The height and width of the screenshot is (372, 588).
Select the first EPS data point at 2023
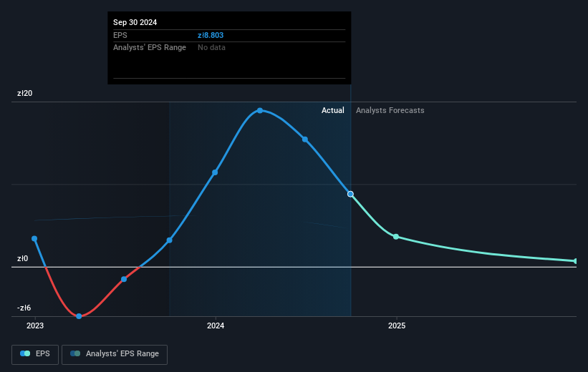[x=34, y=239]
